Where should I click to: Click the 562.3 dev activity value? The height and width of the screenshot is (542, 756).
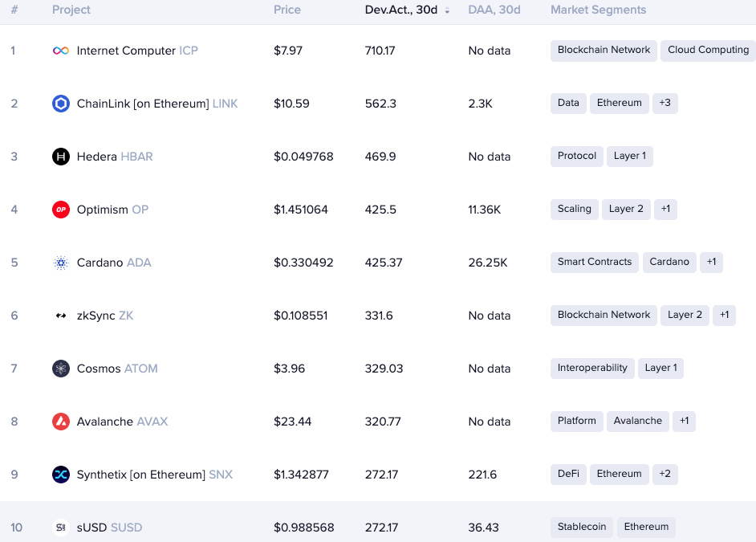click(380, 104)
